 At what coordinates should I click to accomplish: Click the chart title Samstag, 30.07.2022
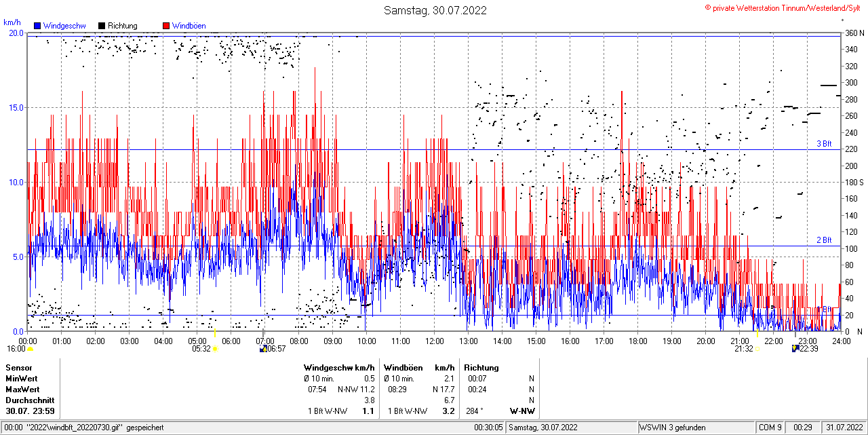pyautogui.click(x=435, y=10)
